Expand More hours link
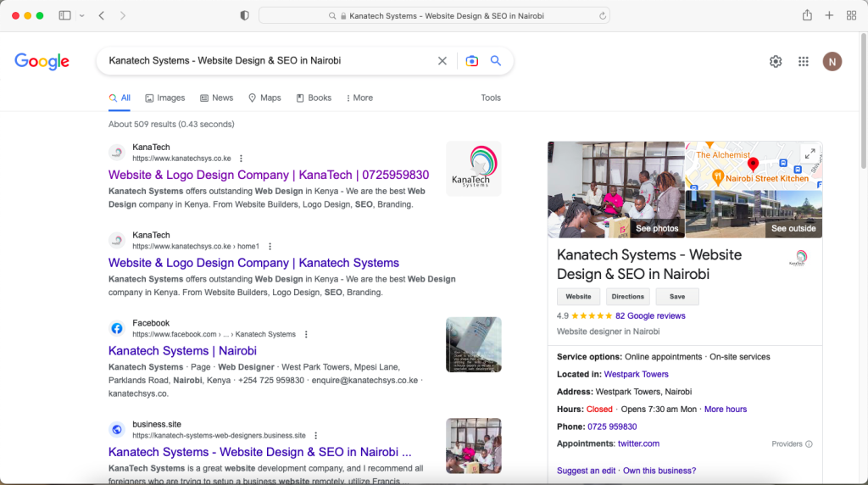This screenshot has height=485, width=868. (726, 410)
